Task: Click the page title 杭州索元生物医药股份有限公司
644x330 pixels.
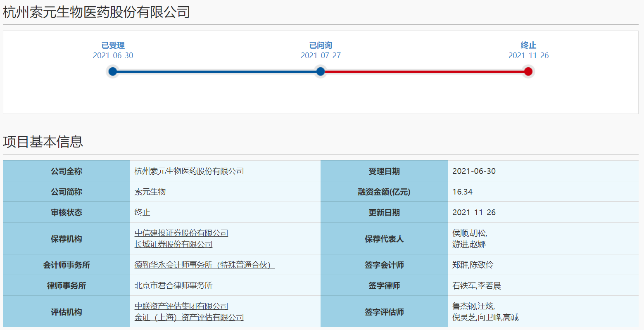Action: click(x=97, y=12)
